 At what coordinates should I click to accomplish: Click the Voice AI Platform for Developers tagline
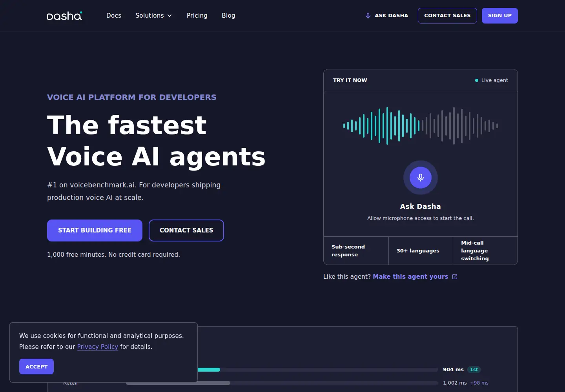(132, 97)
